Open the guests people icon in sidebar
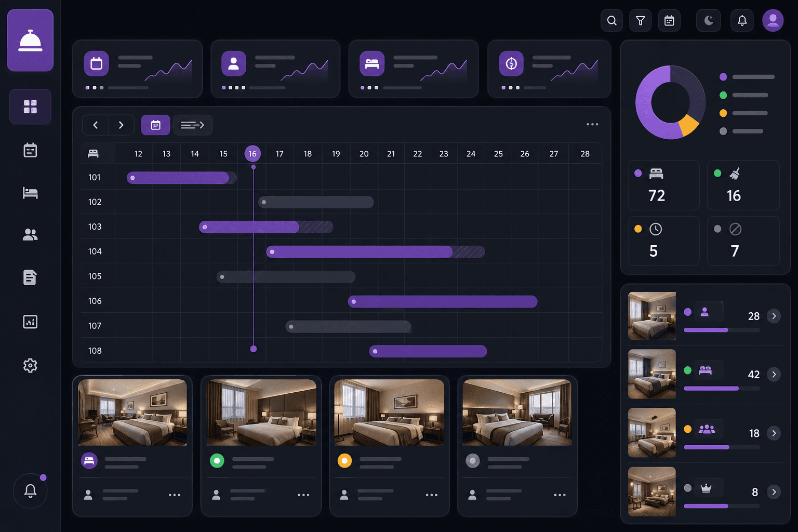This screenshot has width=798, height=532. (30, 235)
